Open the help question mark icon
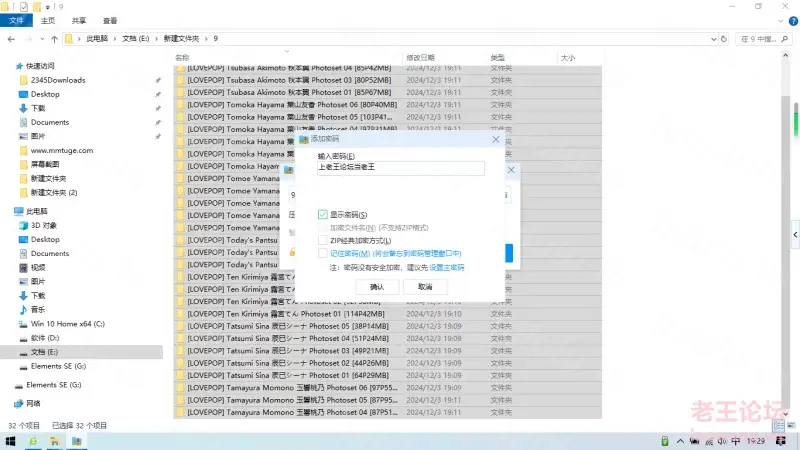800x450 pixels. click(x=793, y=21)
